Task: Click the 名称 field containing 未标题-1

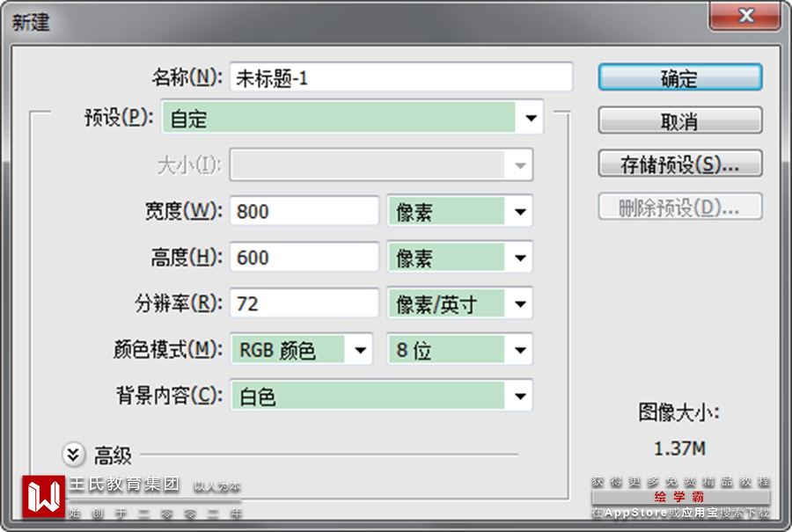Action: click(x=401, y=77)
